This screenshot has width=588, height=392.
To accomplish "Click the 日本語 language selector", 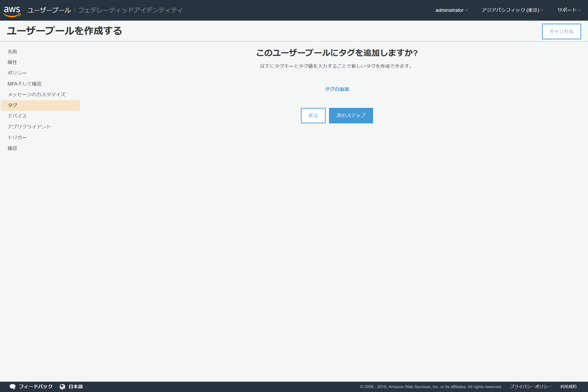I will pyautogui.click(x=76, y=387).
